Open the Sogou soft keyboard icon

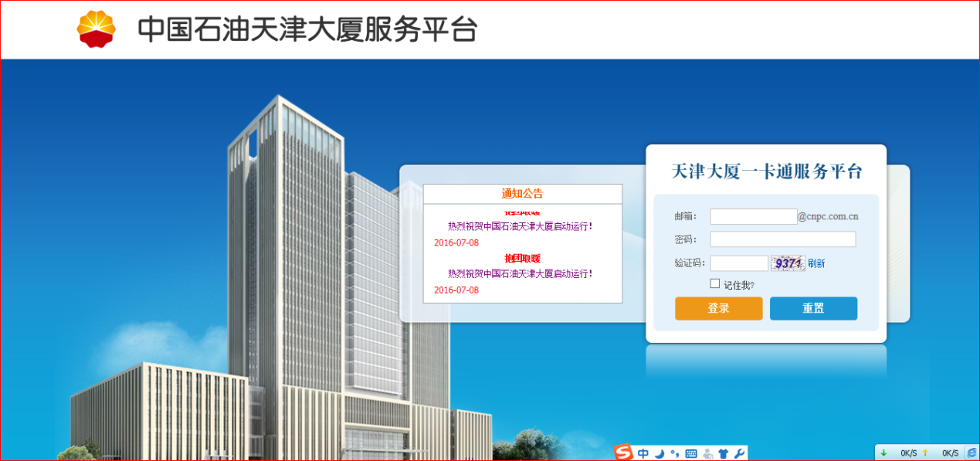point(690,453)
